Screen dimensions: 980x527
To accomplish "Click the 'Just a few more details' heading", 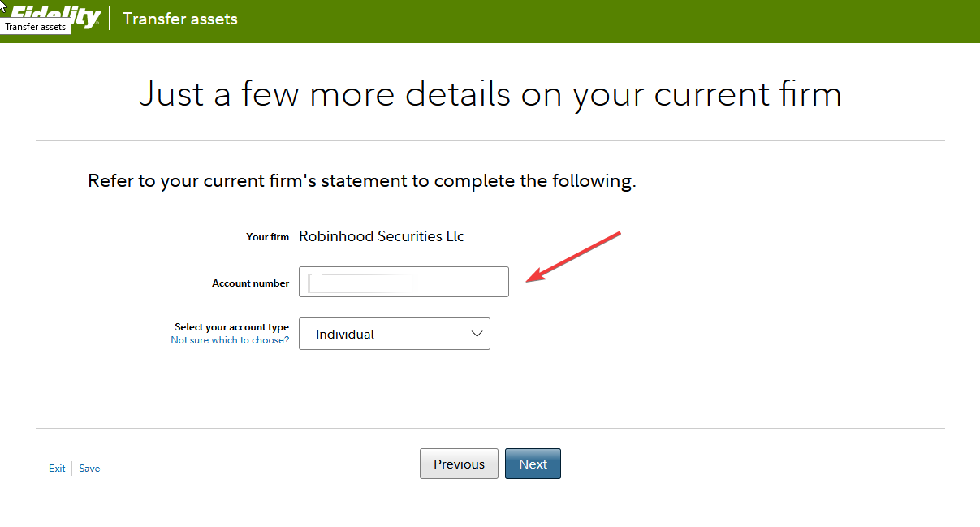I will (490, 94).
